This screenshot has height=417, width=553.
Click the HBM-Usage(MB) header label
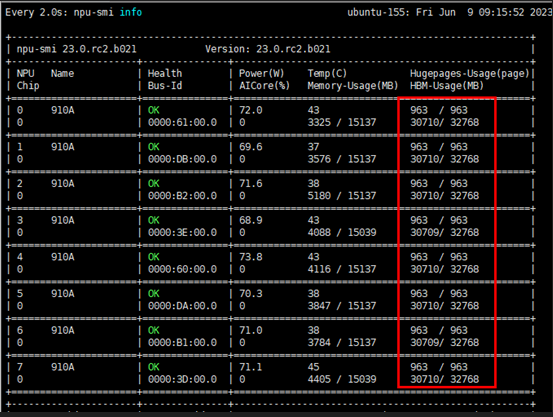(446, 86)
